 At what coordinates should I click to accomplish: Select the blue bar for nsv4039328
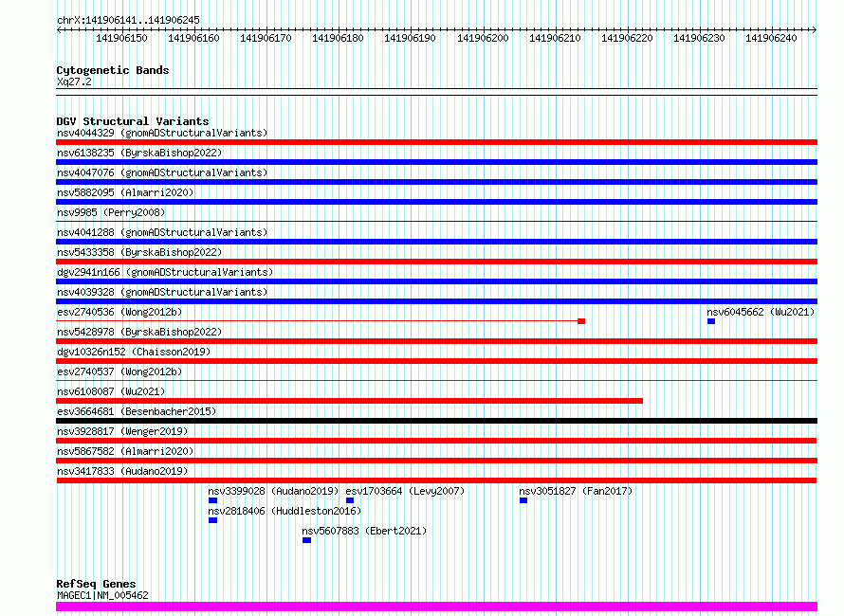point(436,301)
